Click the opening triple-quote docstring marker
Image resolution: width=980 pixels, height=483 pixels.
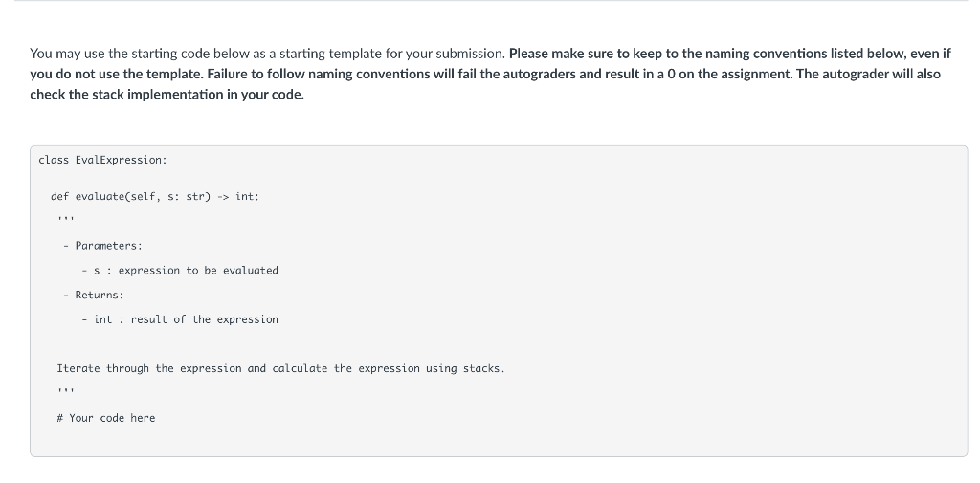[x=66, y=219]
